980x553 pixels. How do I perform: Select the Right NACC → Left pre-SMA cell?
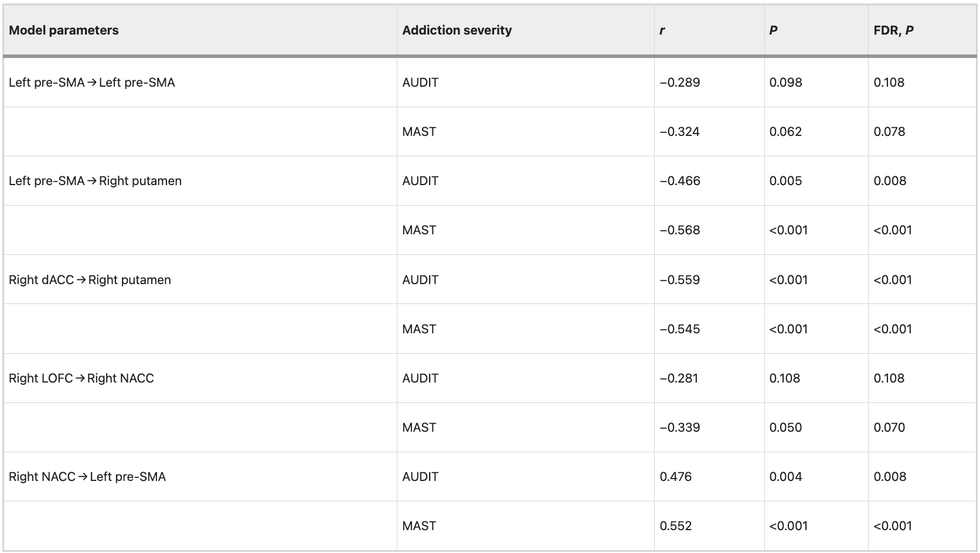87,477
